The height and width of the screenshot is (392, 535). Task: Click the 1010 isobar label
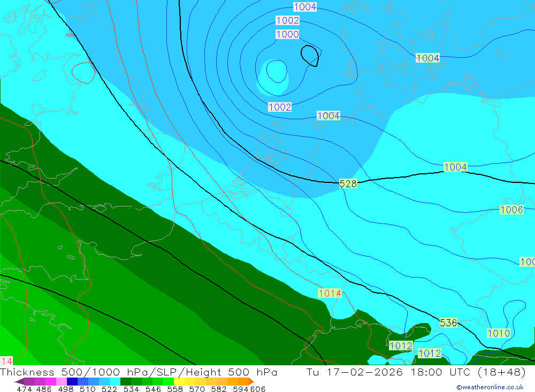499,333
